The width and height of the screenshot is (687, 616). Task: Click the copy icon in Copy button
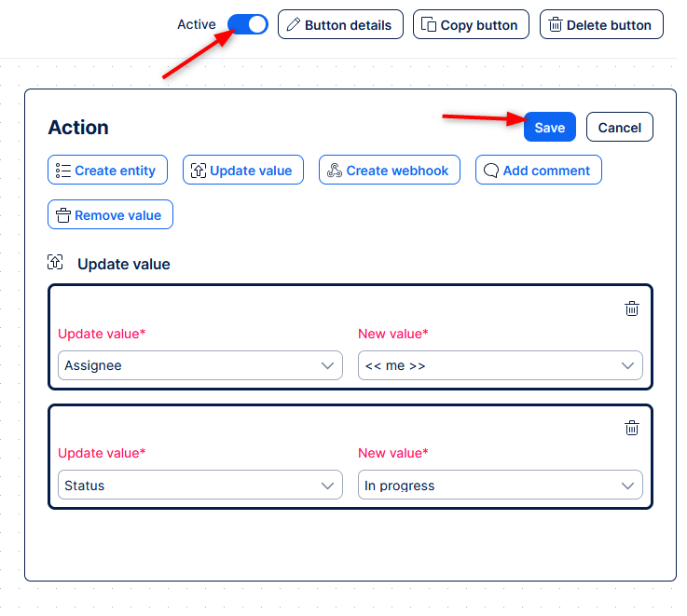point(429,25)
